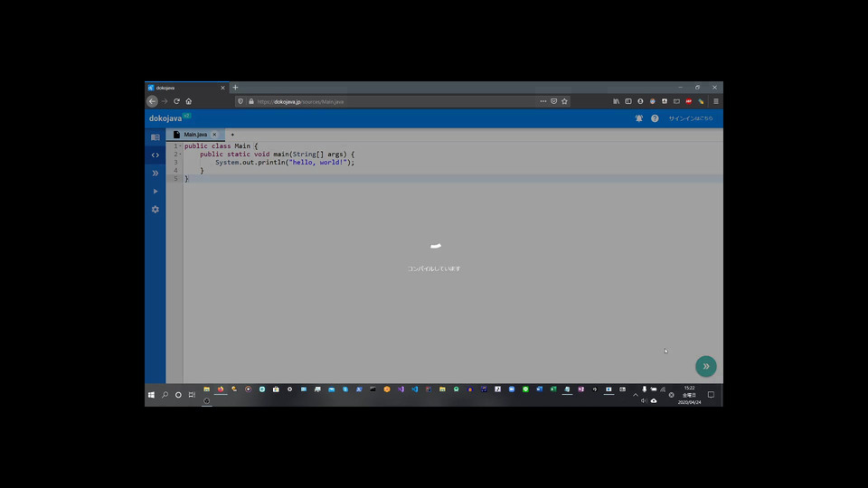This screenshot has height=488, width=868.
Task: Open the settings gear in sidebar
Action: click(x=155, y=210)
